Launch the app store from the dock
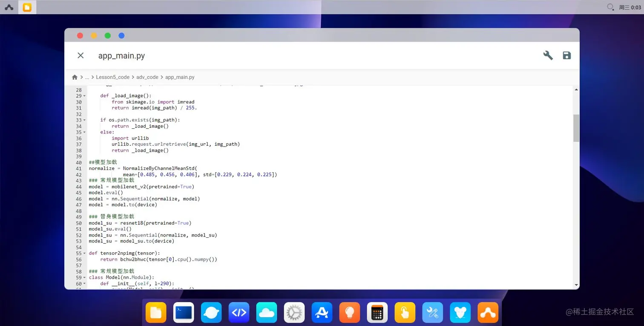Screen dimensions: 644x326 (322, 313)
